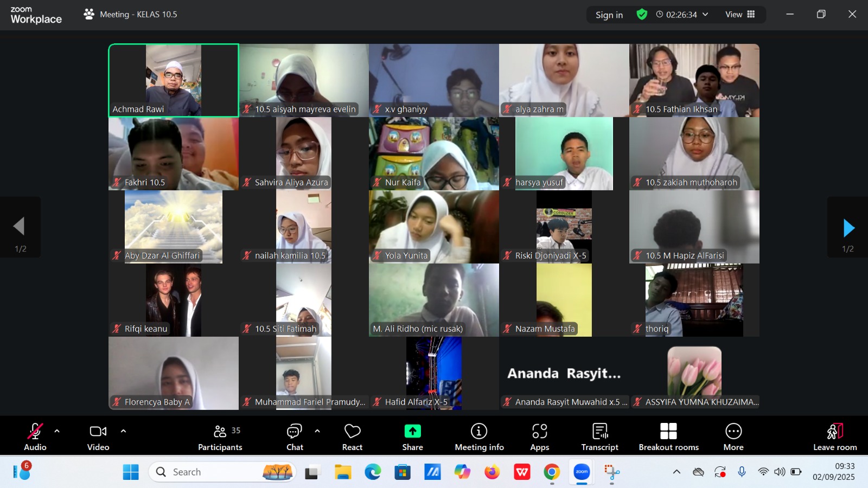Viewport: 868px width, 488px height.
Task: Open the Transcript panel
Action: point(599,437)
